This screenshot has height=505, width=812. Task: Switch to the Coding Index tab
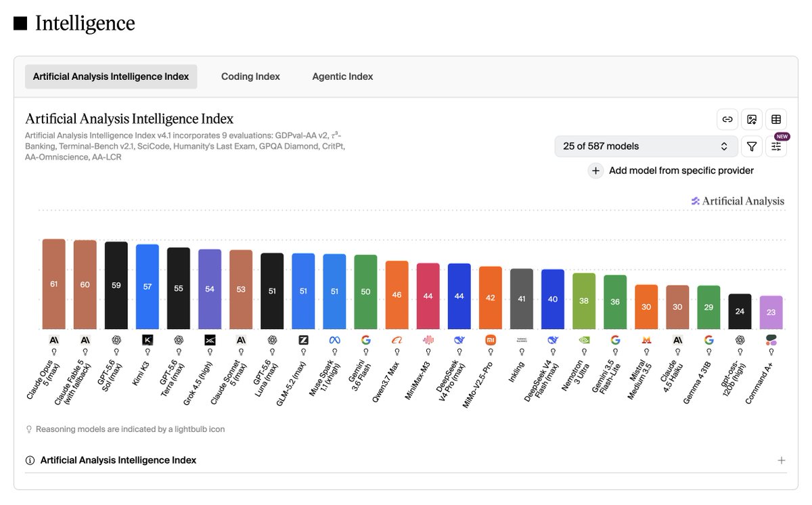pyautogui.click(x=250, y=76)
